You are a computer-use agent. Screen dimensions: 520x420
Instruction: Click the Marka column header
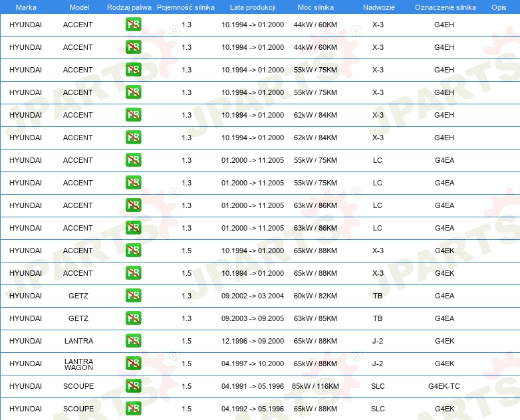pyautogui.click(x=26, y=7)
